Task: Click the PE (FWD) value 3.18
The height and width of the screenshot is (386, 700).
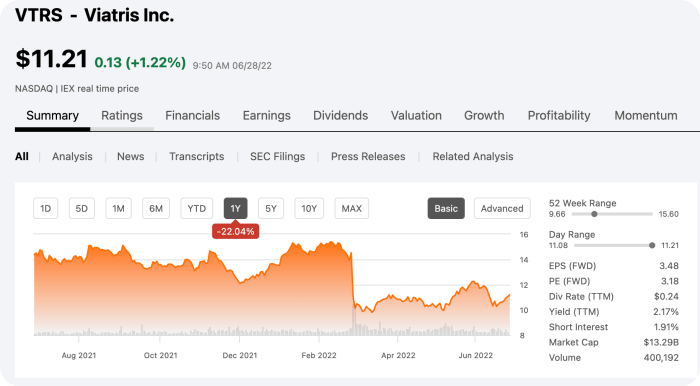Action: tap(669, 281)
